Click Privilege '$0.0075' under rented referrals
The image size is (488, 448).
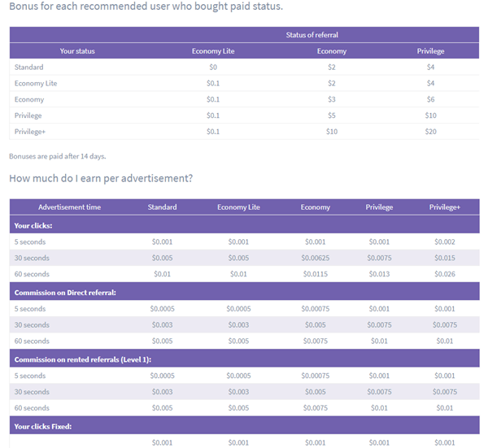point(379,392)
